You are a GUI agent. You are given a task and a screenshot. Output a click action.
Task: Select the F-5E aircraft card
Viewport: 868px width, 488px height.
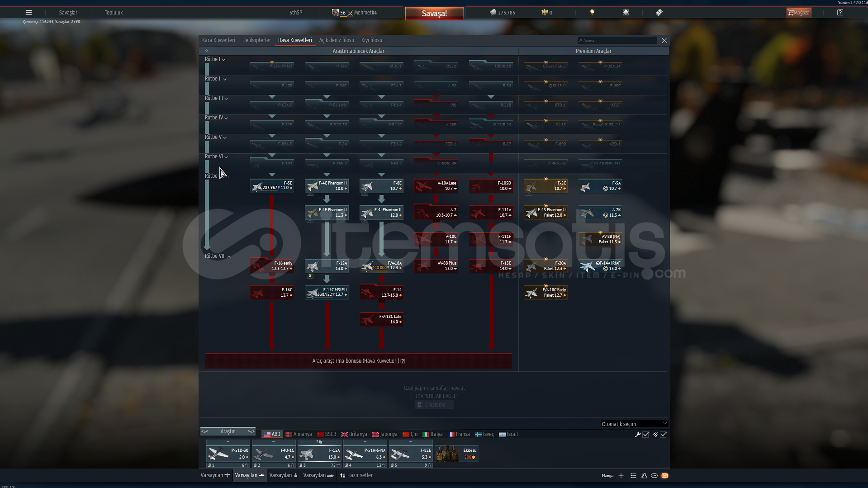[272, 186]
